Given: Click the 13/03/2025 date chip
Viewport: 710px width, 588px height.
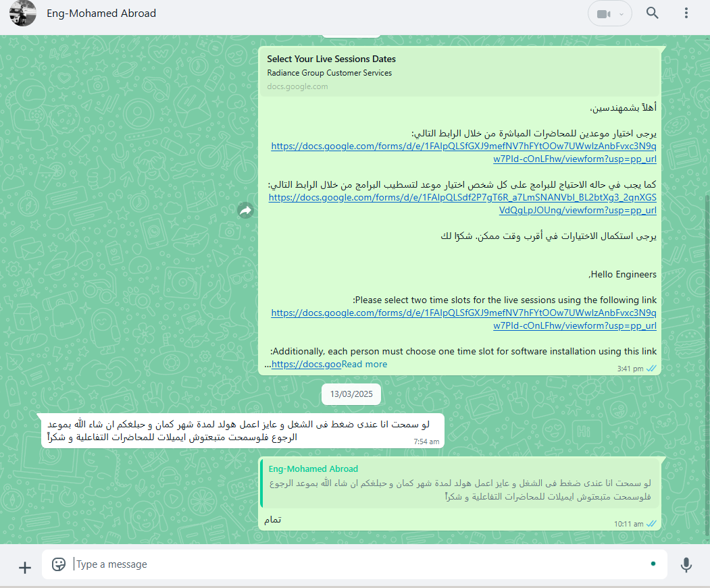Looking at the screenshot, I should pyautogui.click(x=351, y=394).
